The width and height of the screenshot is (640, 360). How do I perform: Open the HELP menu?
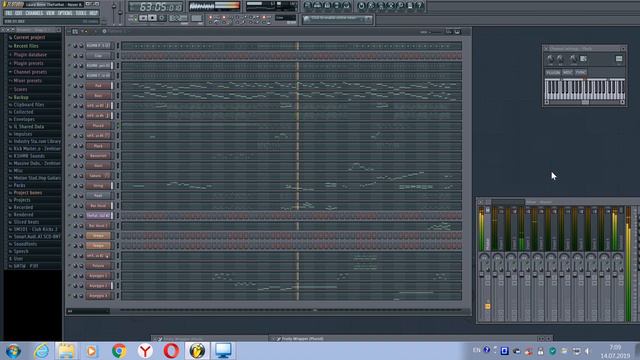pos(93,13)
